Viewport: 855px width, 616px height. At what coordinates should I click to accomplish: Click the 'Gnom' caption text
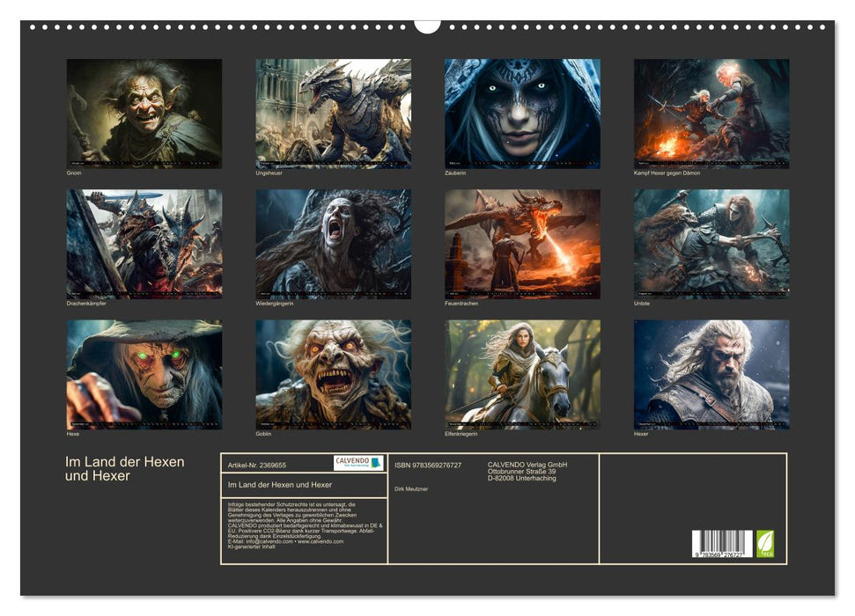click(x=74, y=172)
